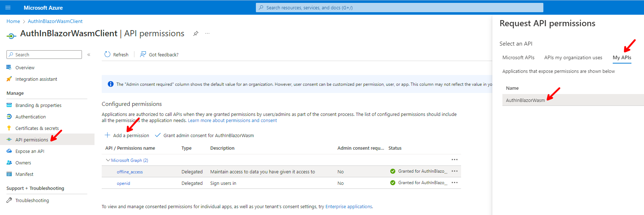644x215 pixels.
Task: Click the Type column header
Action: tap(187, 148)
